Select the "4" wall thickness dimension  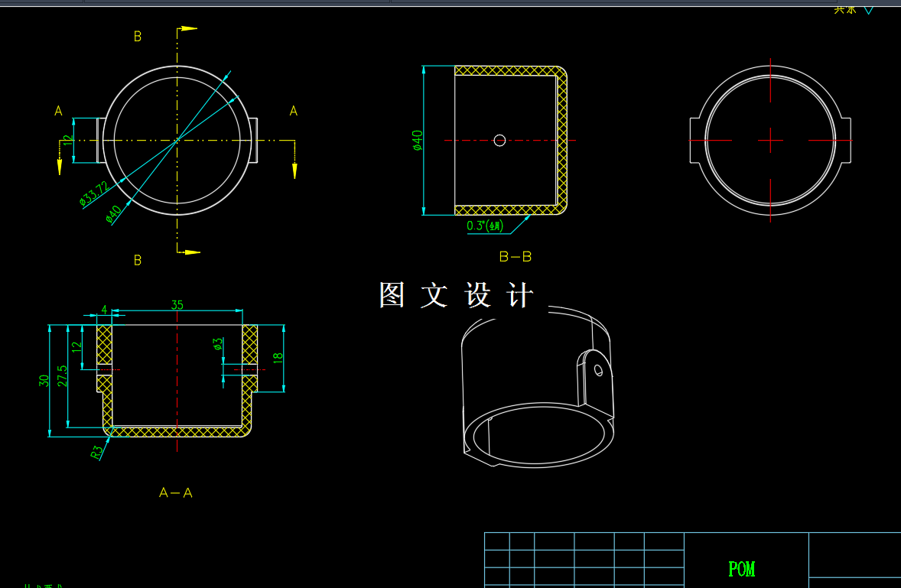pyautogui.click(x=104, y=310)
